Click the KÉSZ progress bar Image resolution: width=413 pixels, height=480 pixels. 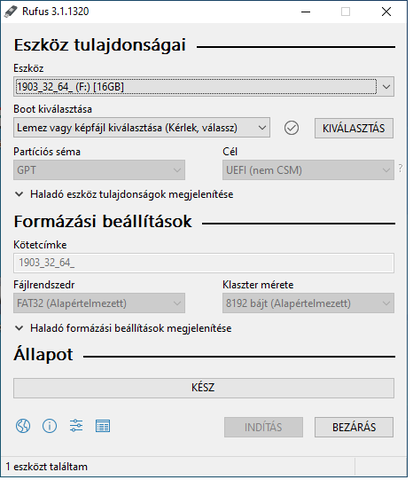coord(204,388)
